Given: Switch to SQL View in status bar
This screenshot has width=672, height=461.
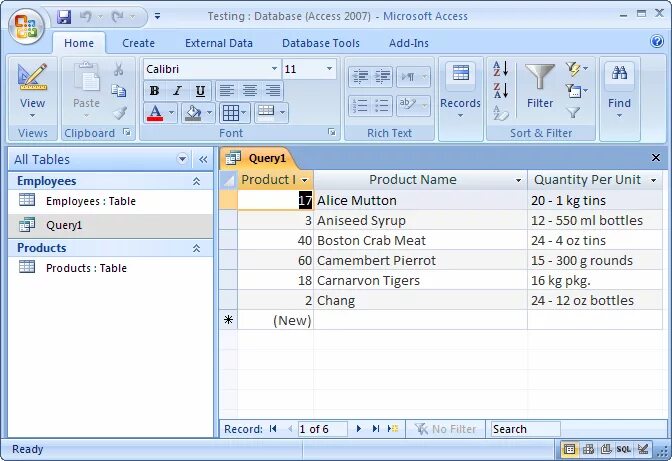Looking at the screenshot, I should coord(624,449).
